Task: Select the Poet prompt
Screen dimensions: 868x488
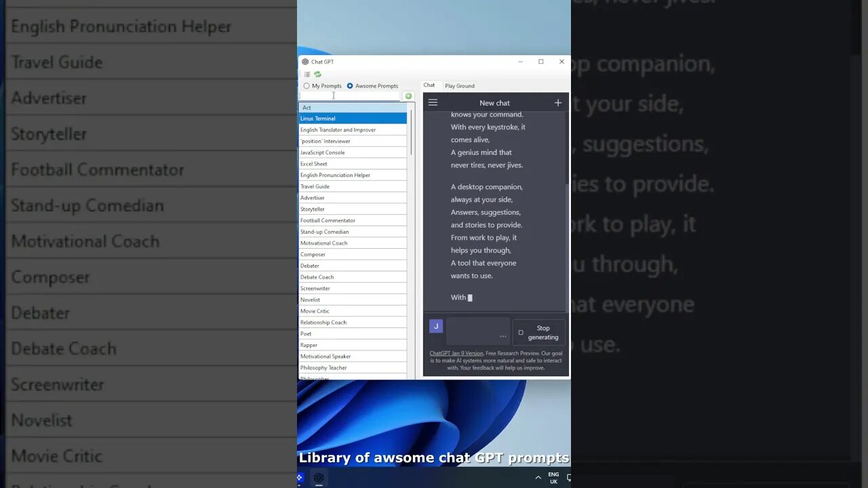Action: [x=353, y=333]
